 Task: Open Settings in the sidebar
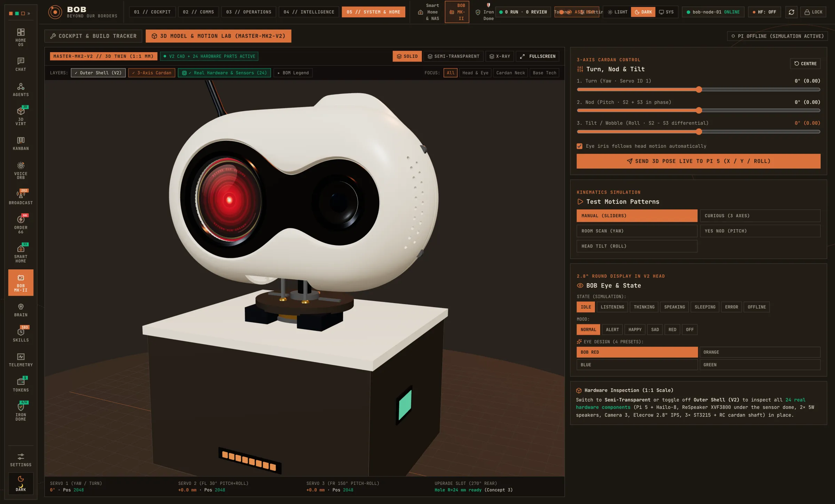21,460
